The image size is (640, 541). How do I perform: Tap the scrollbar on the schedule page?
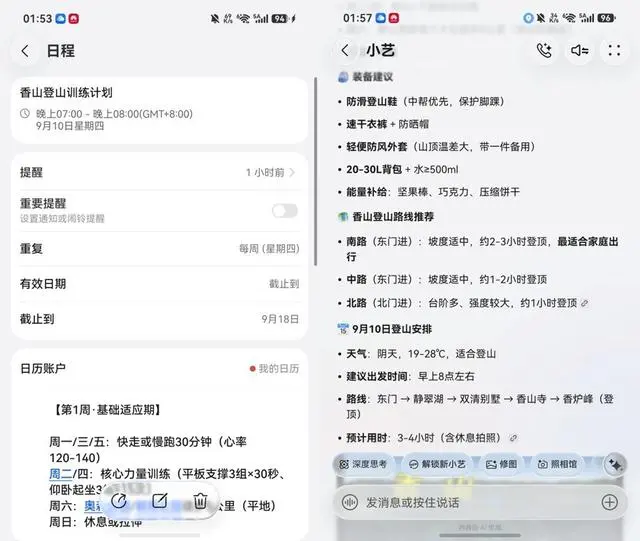316,171
